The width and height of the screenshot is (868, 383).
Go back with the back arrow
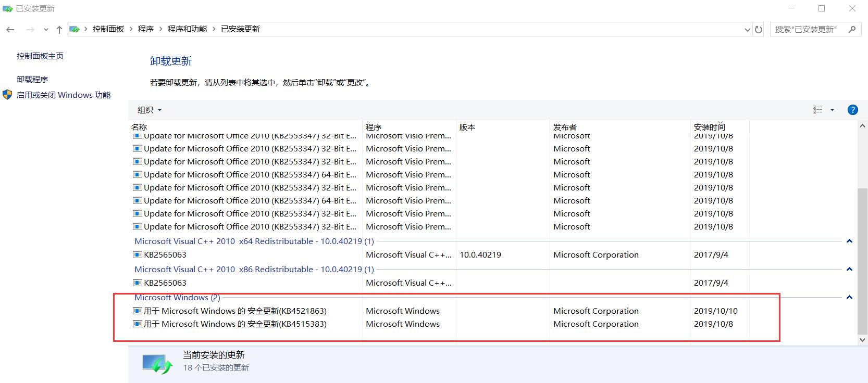(x=10, y=30)
